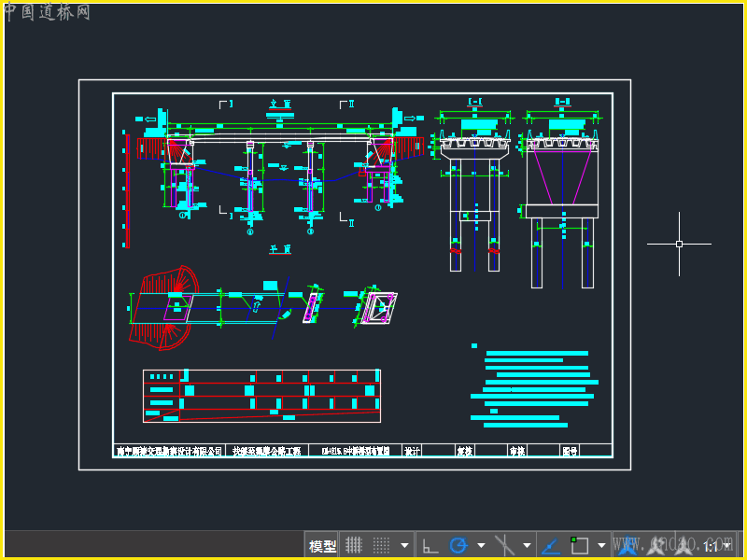Screen dimensions: 747x560
Task: Open the isometric drafting dropdown arrow
Action: coord(527,545)
